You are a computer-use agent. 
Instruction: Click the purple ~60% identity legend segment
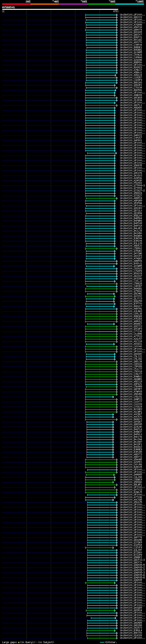pyautogui.click(x=73, y=4)
